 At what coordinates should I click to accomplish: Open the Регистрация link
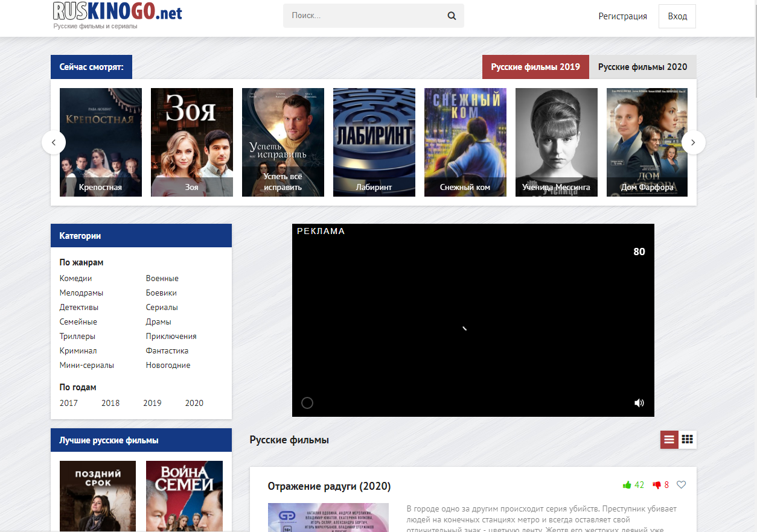622,16
